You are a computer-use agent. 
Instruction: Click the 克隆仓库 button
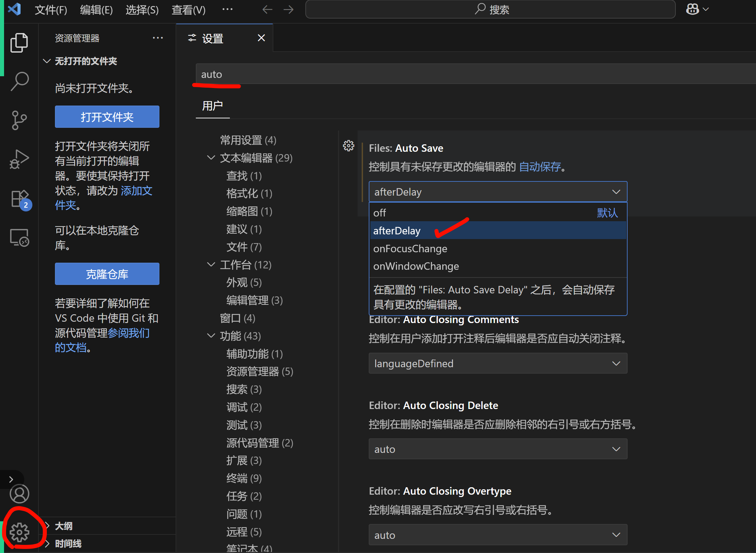point(107,274)
